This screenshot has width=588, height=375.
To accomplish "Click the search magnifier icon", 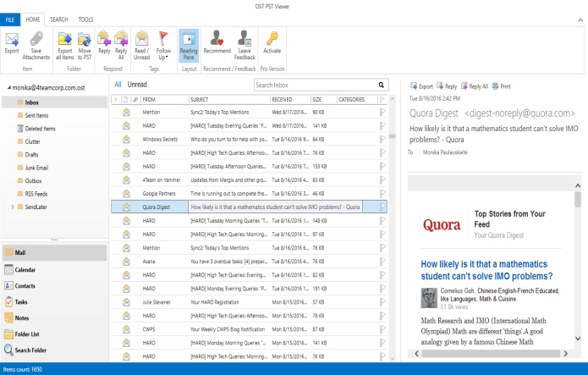I will click(x=381, y=85).
